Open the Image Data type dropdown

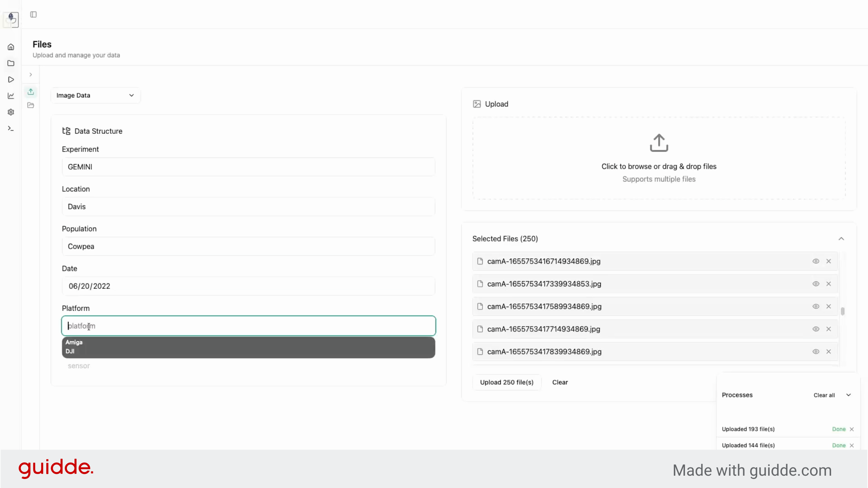(x=95, y=95)
